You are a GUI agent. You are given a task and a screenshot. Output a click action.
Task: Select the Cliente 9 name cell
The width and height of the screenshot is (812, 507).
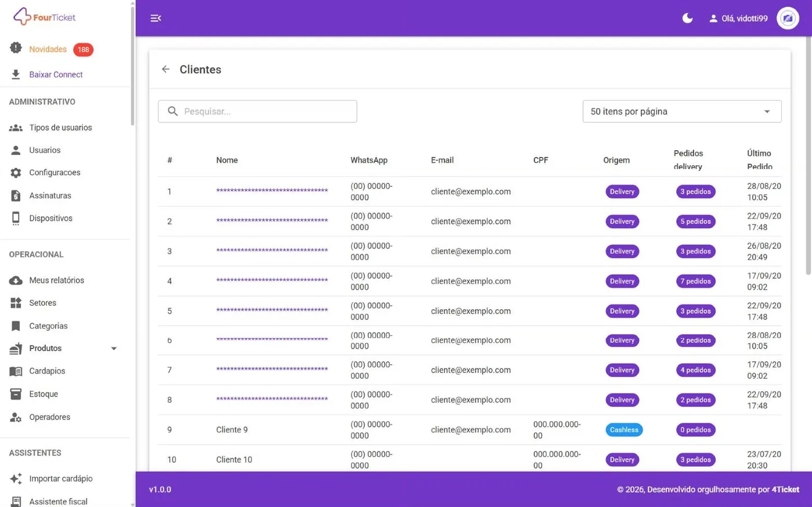(x=232, y=430)
